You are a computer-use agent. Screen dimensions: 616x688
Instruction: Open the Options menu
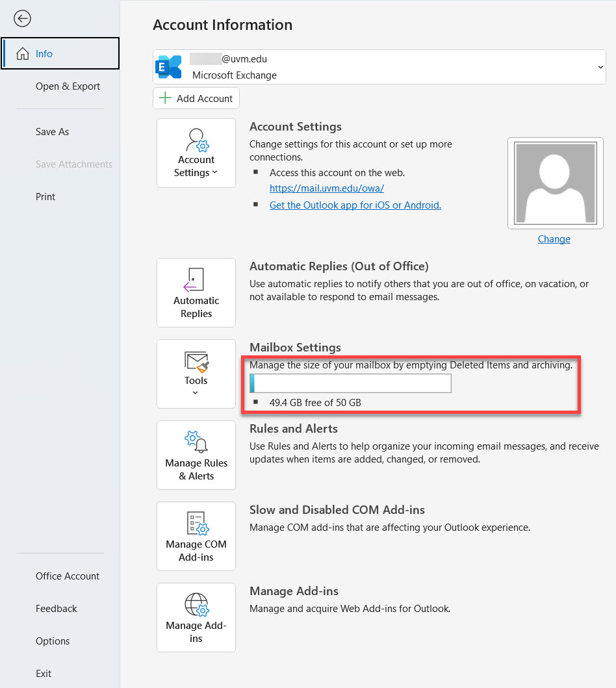coord(53,641)
